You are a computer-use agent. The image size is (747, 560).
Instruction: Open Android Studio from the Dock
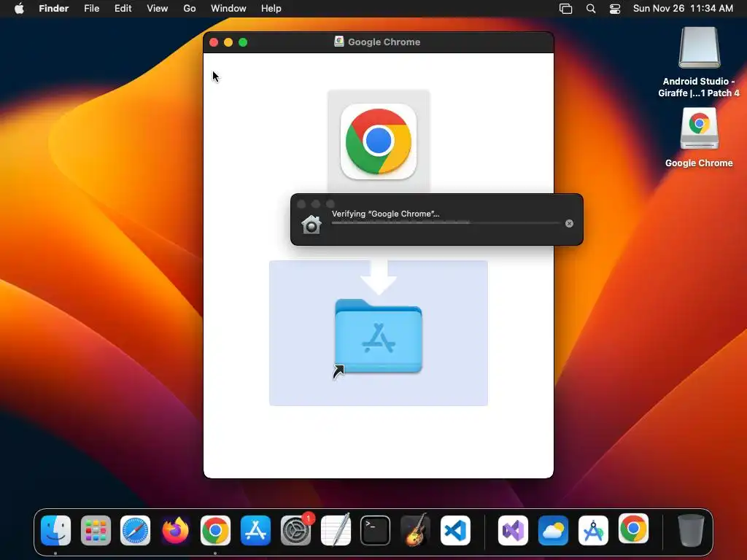(x=593, y=530)
